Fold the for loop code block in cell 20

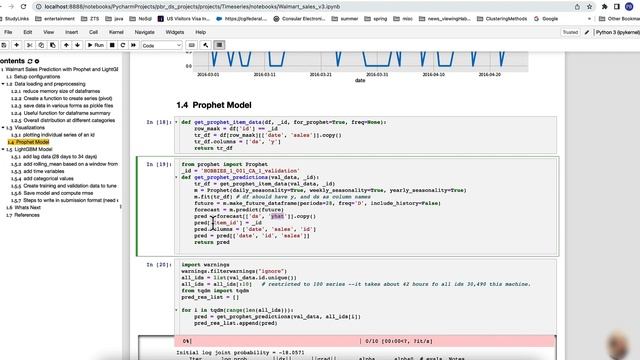pyautogui.click(x=176, y=310)
